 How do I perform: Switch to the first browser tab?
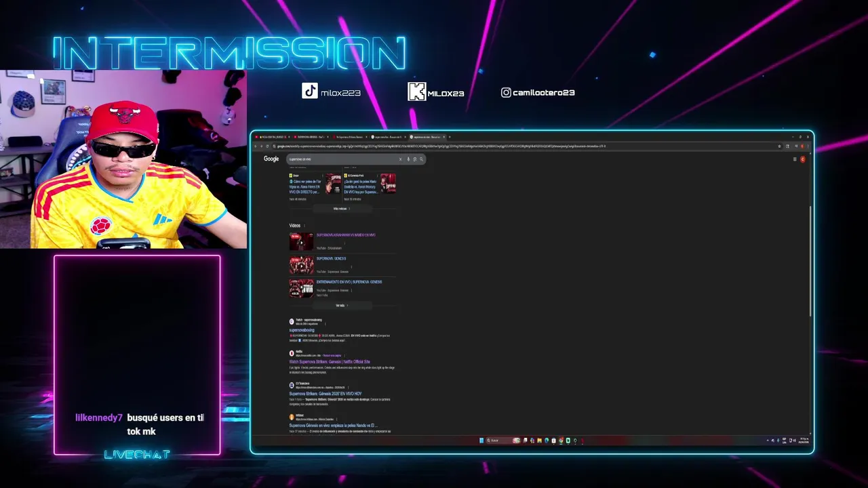271,137
